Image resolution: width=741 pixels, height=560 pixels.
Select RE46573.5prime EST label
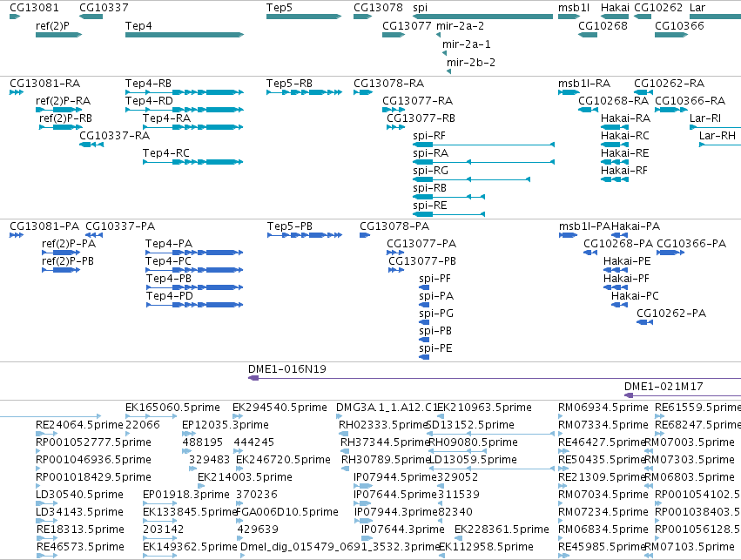(80, 547)
